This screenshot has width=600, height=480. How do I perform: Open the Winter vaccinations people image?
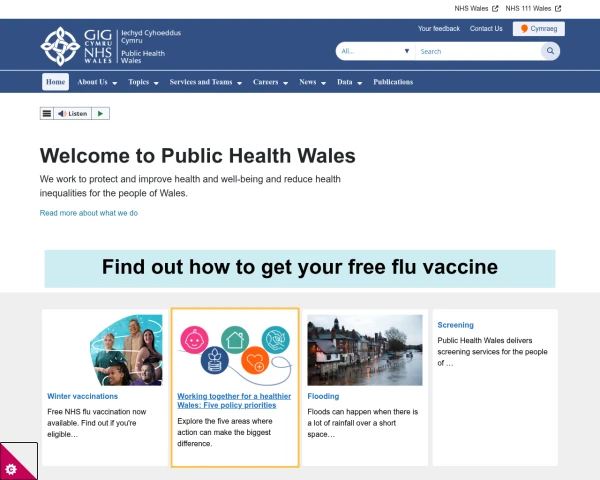126,350
